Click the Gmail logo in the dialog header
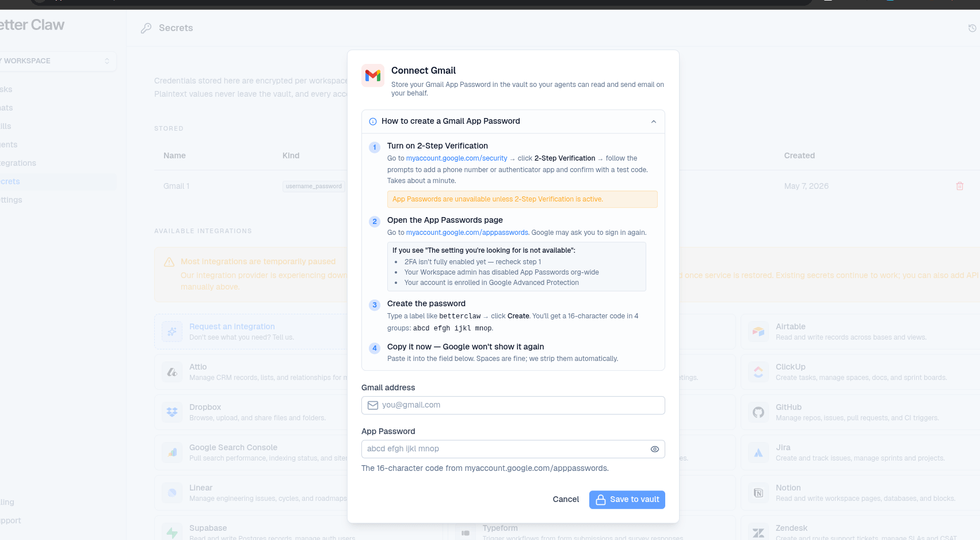This screenshot has width=980, height=540. [x=373, y=75]
